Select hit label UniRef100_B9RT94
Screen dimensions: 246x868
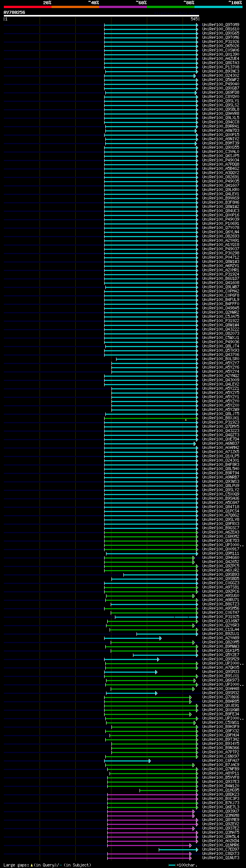(x=221, y=473)
